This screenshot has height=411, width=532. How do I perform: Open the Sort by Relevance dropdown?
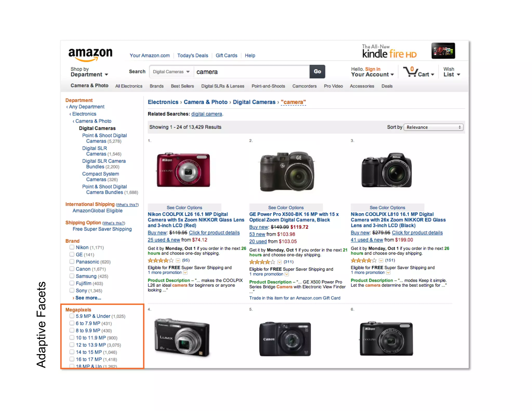(x=434, y=127)
